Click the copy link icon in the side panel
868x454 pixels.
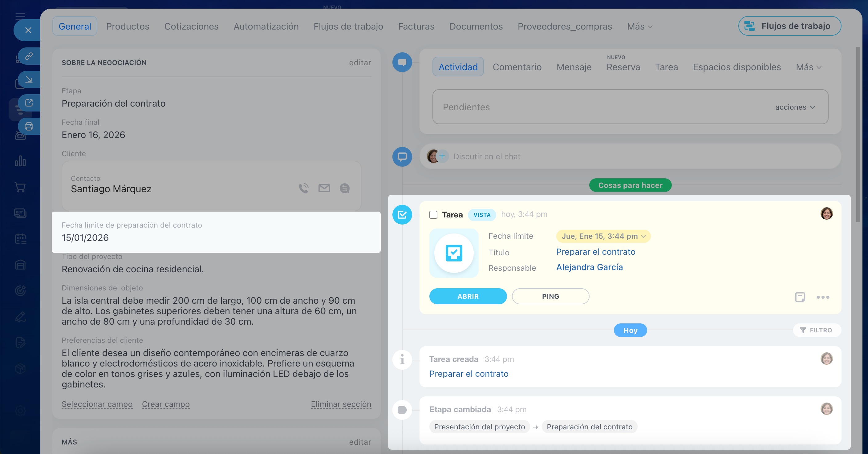29,56
